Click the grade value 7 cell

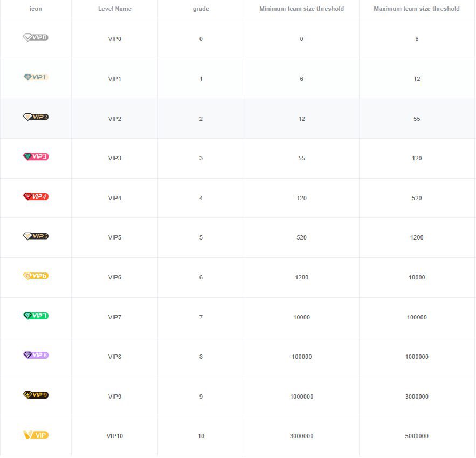tap(201, 317)
